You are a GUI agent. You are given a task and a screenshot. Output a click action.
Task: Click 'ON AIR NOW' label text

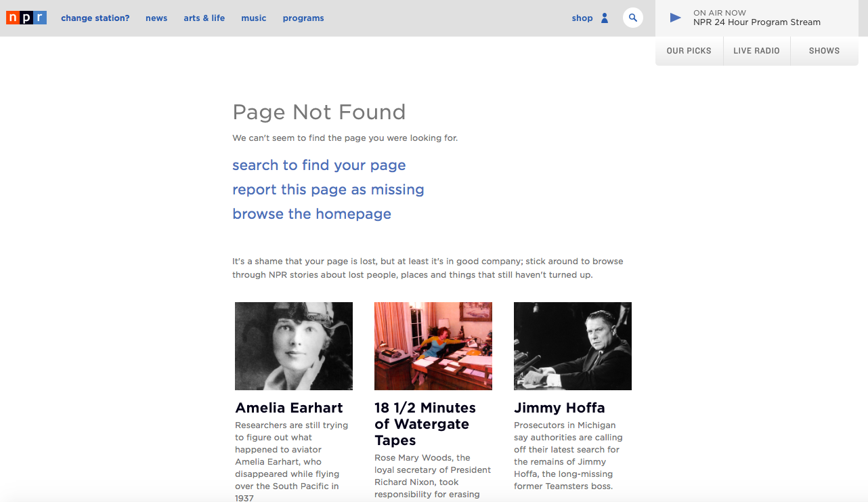tap(720, 13)
